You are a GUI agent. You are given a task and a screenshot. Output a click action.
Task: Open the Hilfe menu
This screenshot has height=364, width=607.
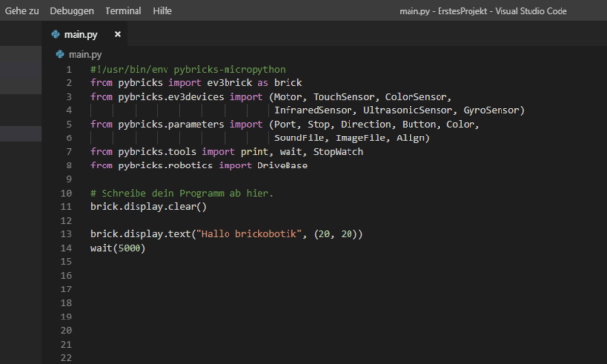pyautogui.click(x=163, y=11)
